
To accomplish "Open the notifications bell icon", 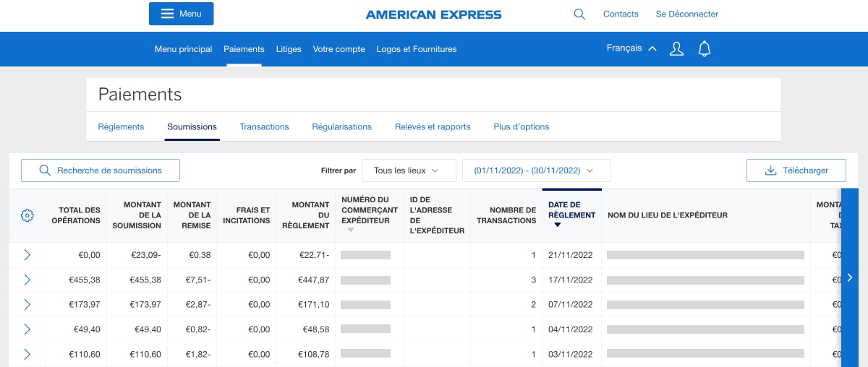I will (x=704, y=49).
